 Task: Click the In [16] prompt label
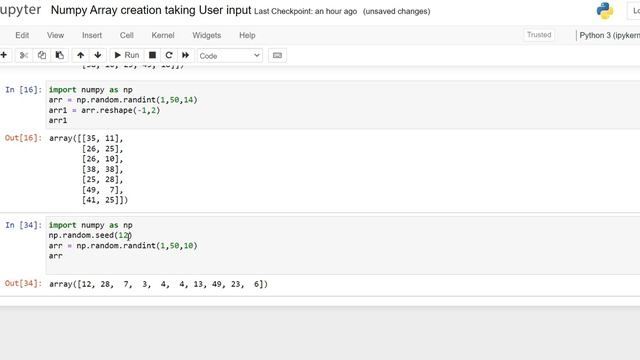(x=23, y=90)
